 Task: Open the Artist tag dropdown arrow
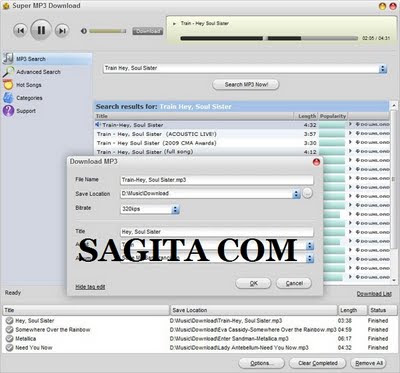[x=310, y=246]
